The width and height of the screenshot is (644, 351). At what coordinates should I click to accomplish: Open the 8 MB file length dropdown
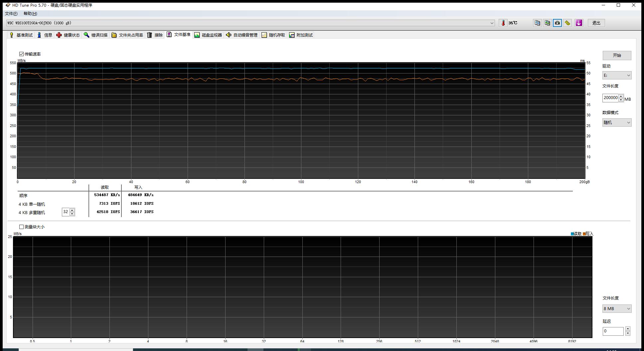point(617,309)
